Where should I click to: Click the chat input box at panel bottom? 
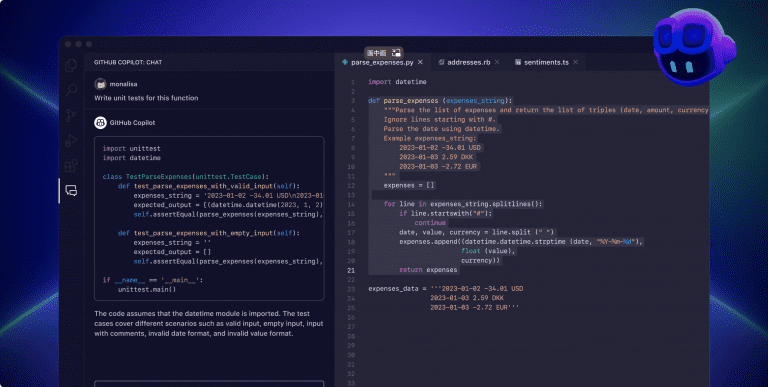[209, 384]
